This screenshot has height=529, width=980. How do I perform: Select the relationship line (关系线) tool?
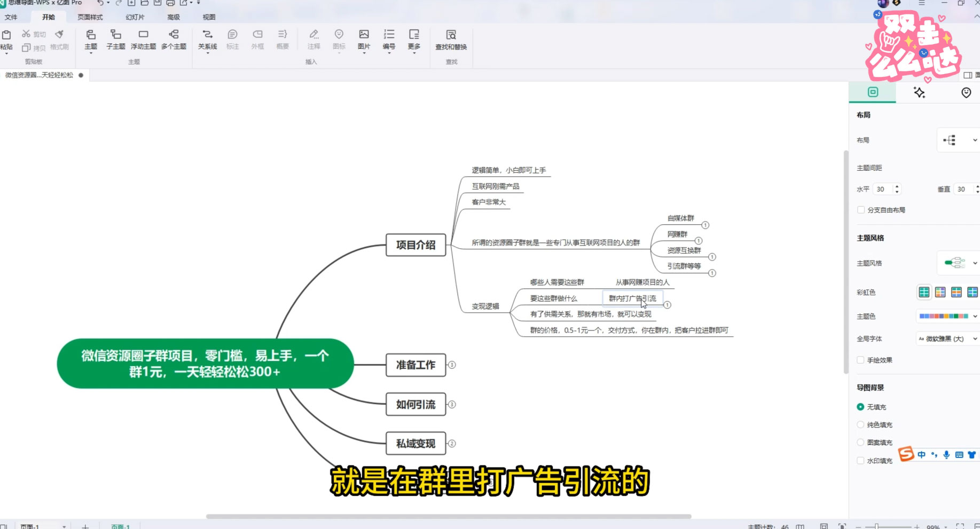tap(207, 38)
